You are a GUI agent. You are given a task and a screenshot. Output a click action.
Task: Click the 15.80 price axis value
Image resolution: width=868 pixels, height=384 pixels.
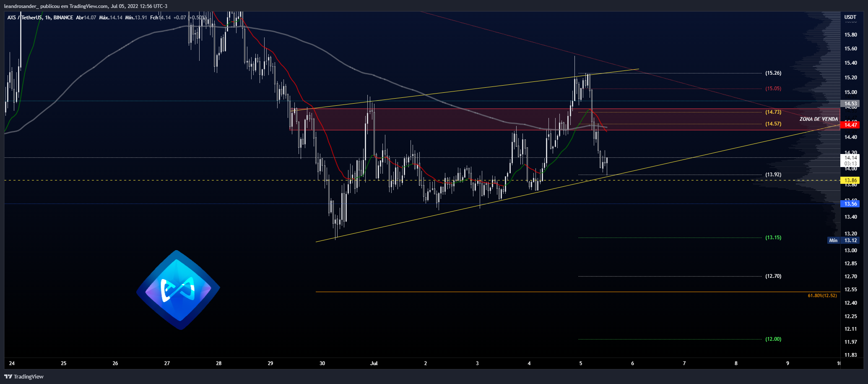point(851,35)
